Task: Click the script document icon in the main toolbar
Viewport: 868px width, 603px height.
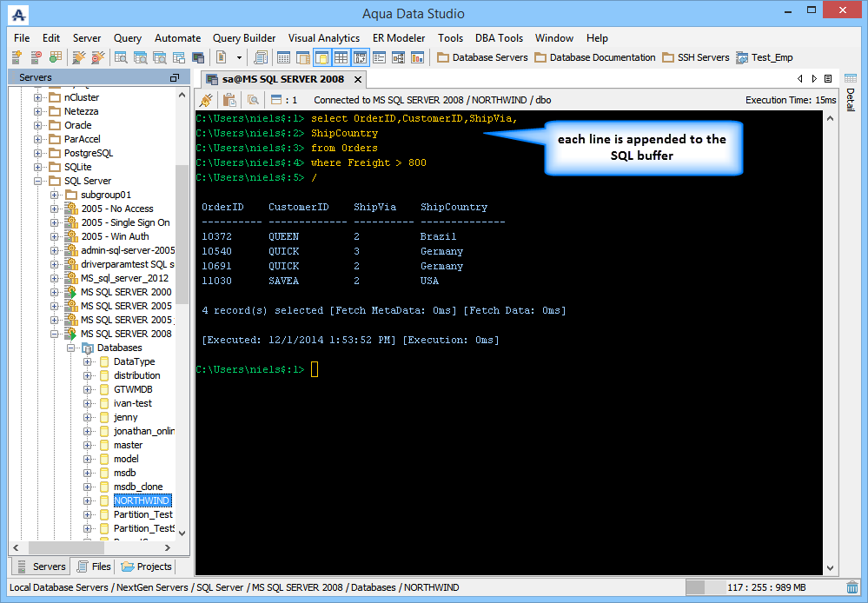Action: 260,58
